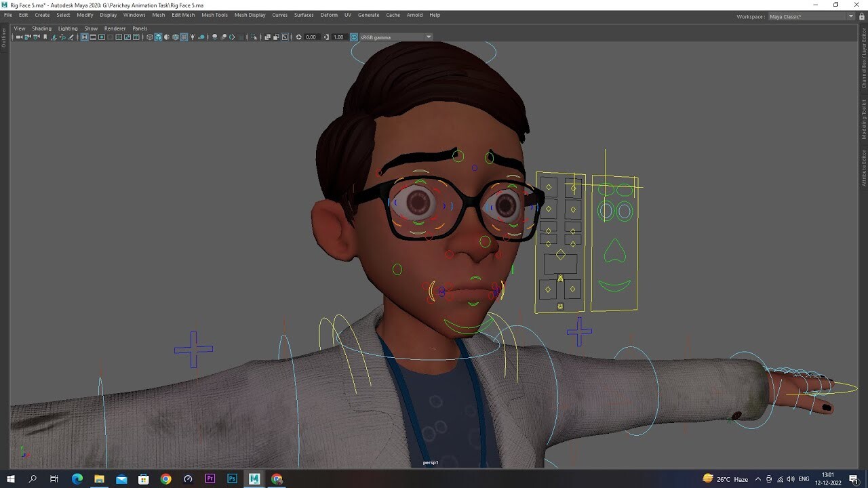Screen dimensions: 868x488
Task: Toggle the Shadows display in the viewport toolbar
Action: [x=202, y=37]
